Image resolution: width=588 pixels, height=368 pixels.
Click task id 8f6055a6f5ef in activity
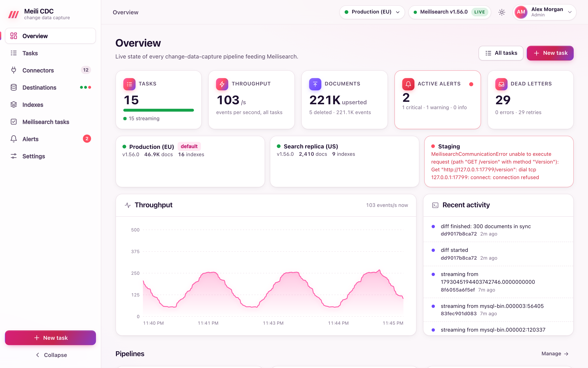pos(458,290)
